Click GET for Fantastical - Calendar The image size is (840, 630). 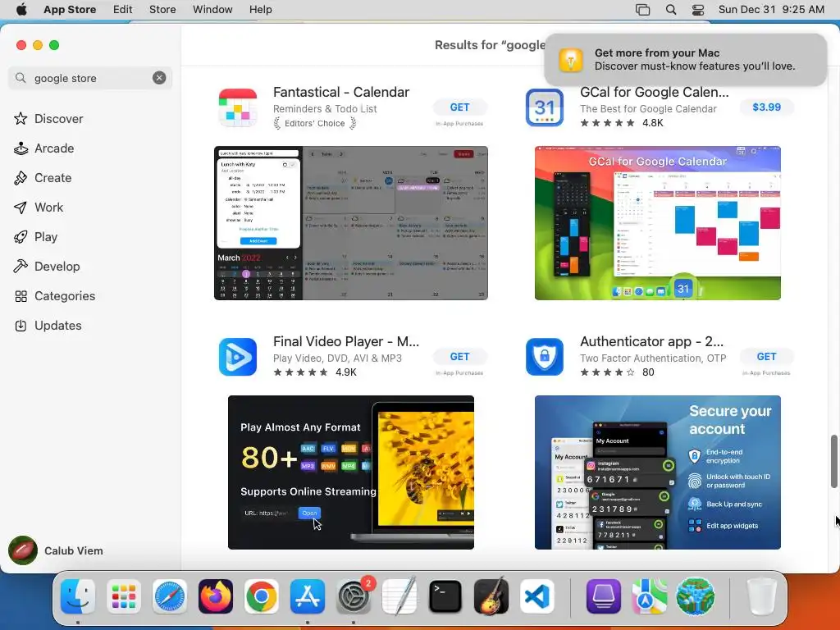pos(459,107)
